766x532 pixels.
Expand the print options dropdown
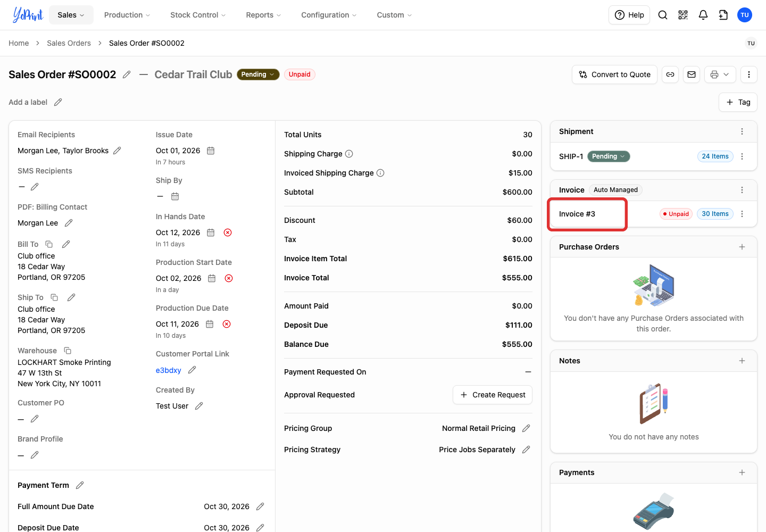720,74
